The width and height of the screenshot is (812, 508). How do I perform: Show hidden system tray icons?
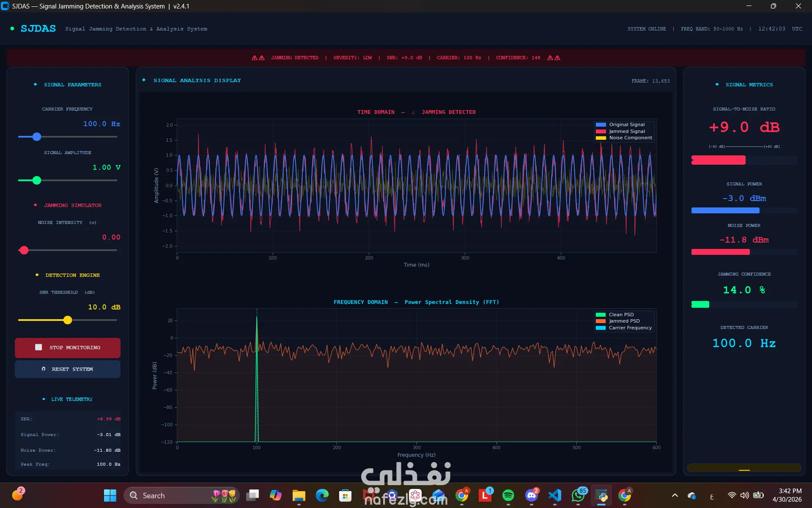(675, 495)
